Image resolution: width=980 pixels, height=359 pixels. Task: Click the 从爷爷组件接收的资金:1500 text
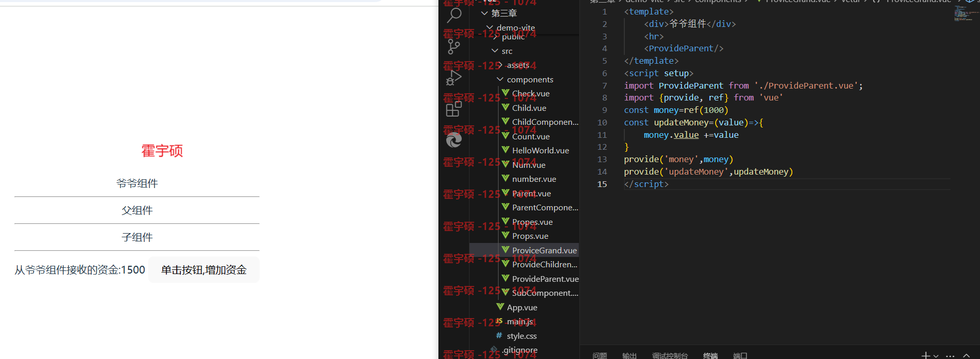tap(80, 270)
